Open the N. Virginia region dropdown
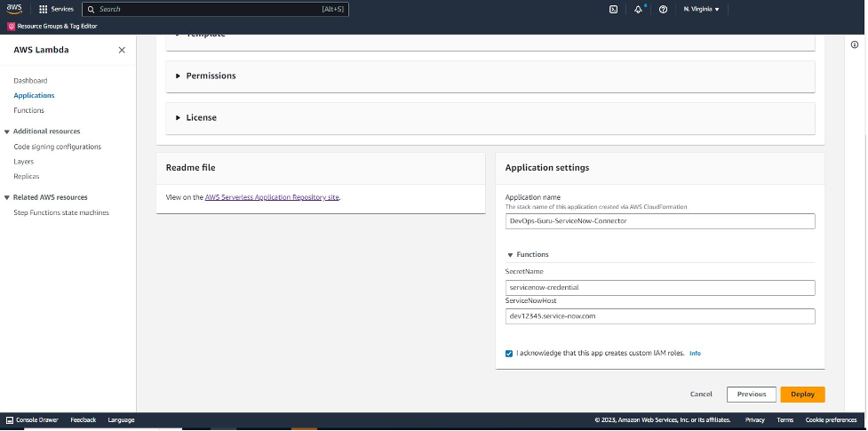The height and width of the screenshot is (431, 868). [x=701, y=10]
